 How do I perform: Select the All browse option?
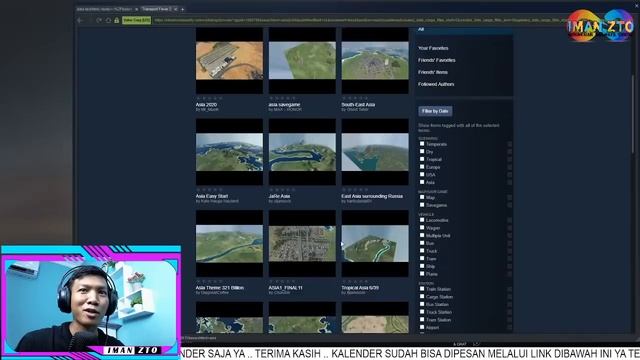[x=421, y=29]
